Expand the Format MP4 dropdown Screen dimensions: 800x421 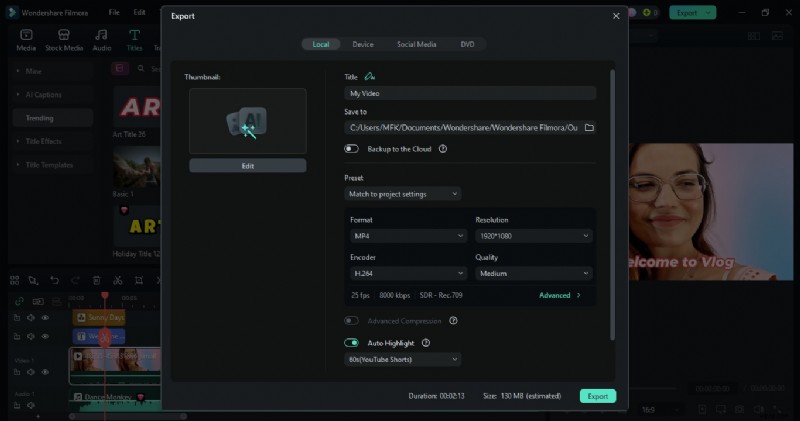coord(407,236)
